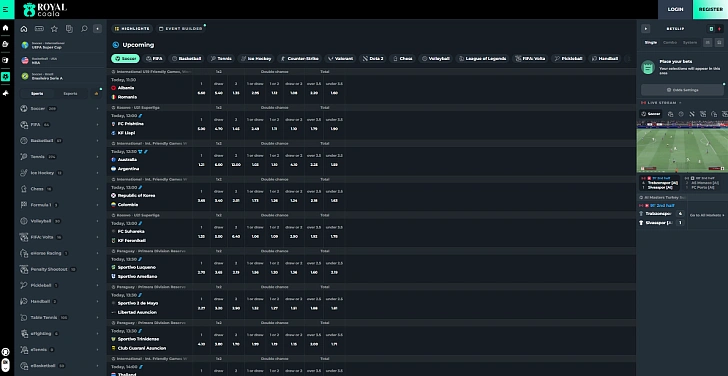Click the trash icon in the betslip tabs row
This screenshot has width=728, height=376.
[719, 42]
